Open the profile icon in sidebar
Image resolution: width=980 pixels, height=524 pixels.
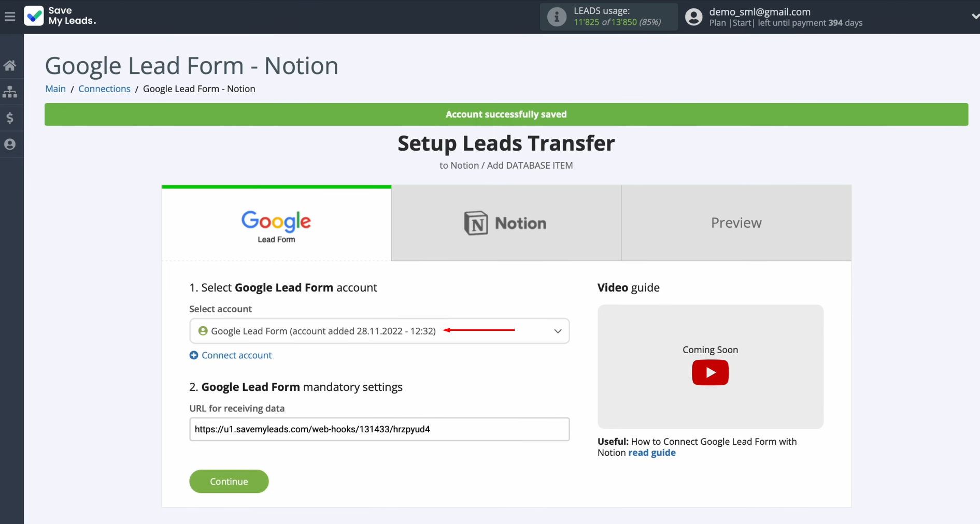pyautogui.click(x=10, y=144)
